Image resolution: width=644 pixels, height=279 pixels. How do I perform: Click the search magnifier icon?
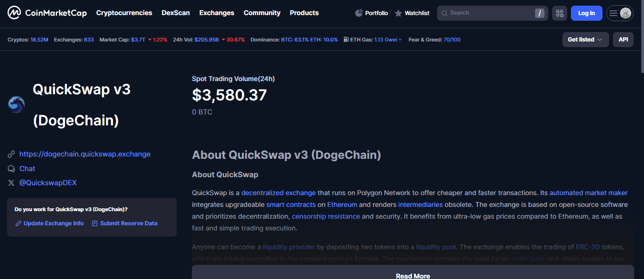[x=445, y=13]
